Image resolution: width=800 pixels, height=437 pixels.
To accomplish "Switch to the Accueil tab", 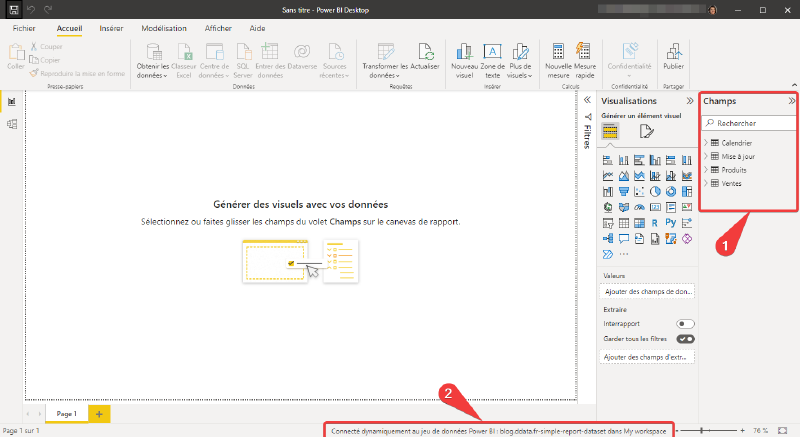I will [69, 29].
